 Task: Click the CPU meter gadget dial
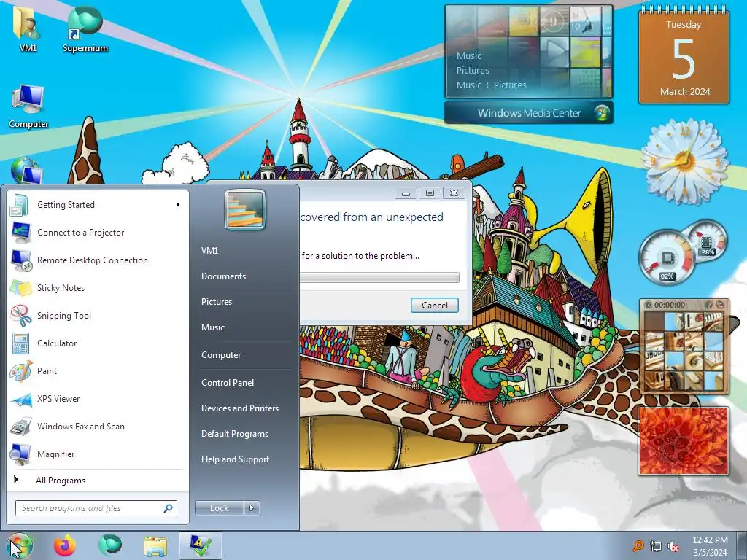pyautogui.click(x=667, y=258)
